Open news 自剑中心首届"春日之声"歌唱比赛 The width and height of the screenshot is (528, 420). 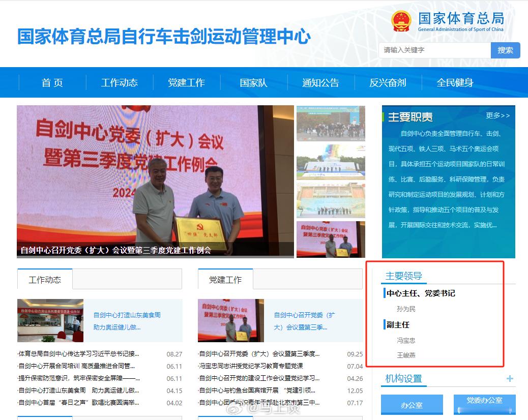click(x=78, y=403)
